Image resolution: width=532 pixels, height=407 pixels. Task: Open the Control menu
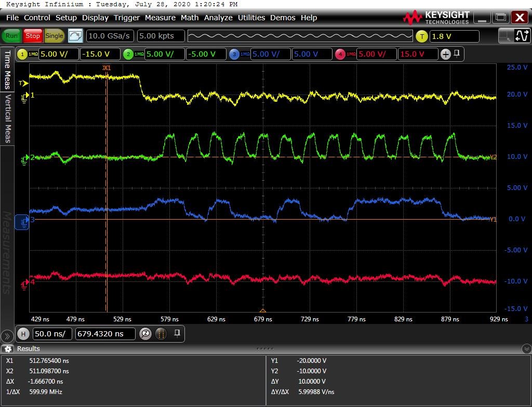click(x=37, y=18)
